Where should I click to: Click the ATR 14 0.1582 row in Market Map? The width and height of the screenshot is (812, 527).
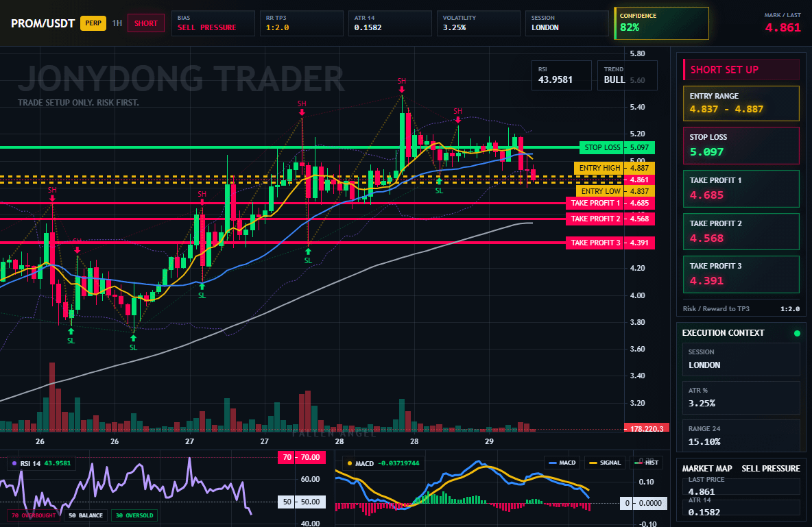pos(741,507)
